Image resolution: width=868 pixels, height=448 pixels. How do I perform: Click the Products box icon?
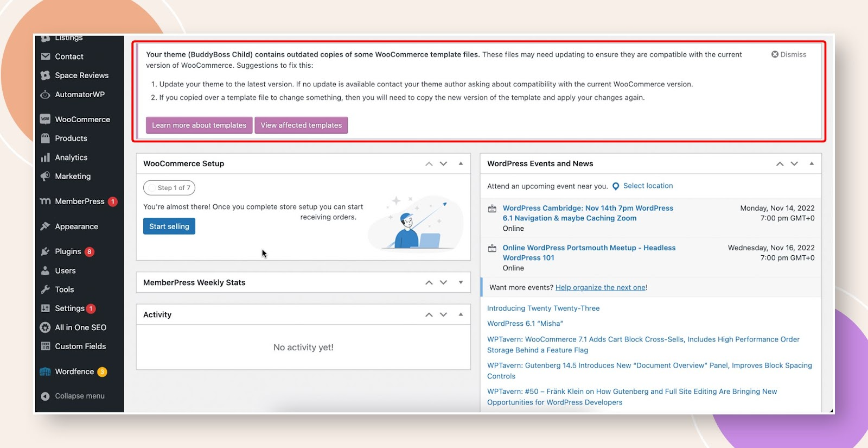(x=45, y=138)
